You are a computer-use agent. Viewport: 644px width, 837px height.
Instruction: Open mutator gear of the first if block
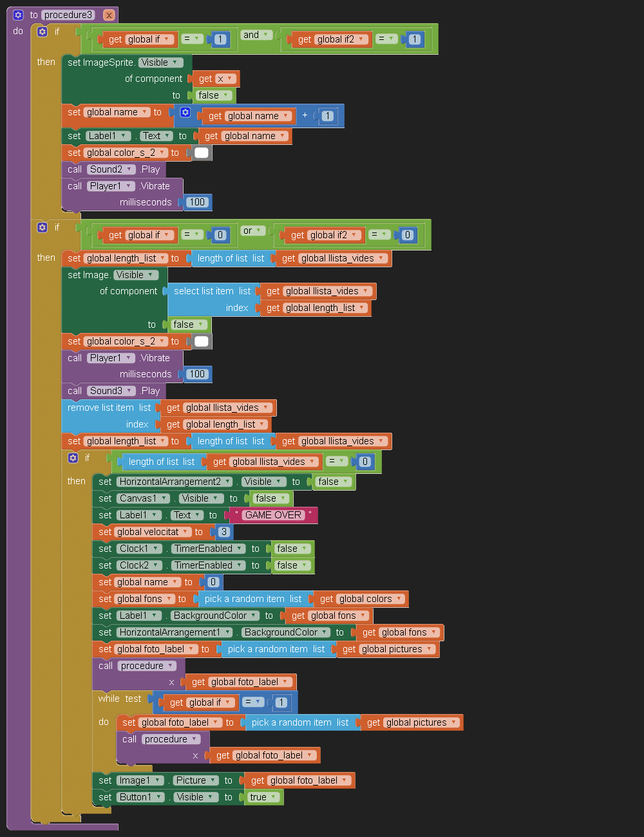(43, 32)
